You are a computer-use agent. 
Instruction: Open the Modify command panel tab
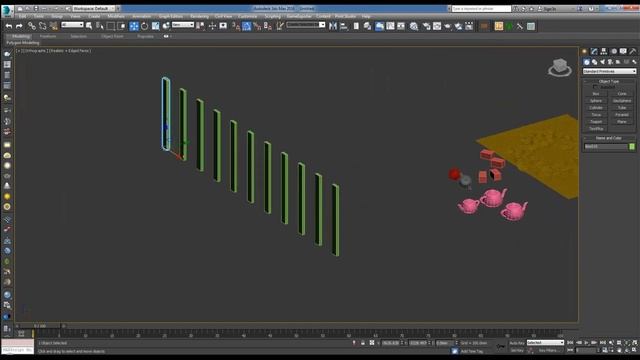(x=594, y=51)
